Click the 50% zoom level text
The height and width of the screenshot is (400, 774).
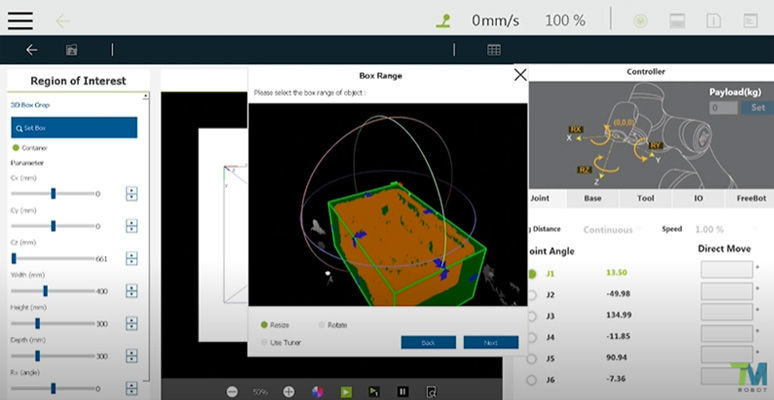pos(260,392)
